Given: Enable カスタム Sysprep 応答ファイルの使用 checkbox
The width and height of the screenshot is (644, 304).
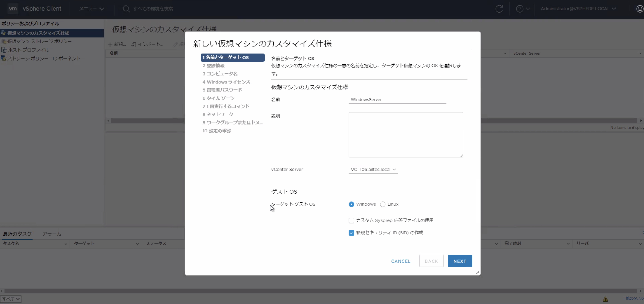Looking at the screenshot, I should pyautogui.click(x=351, y=220).
